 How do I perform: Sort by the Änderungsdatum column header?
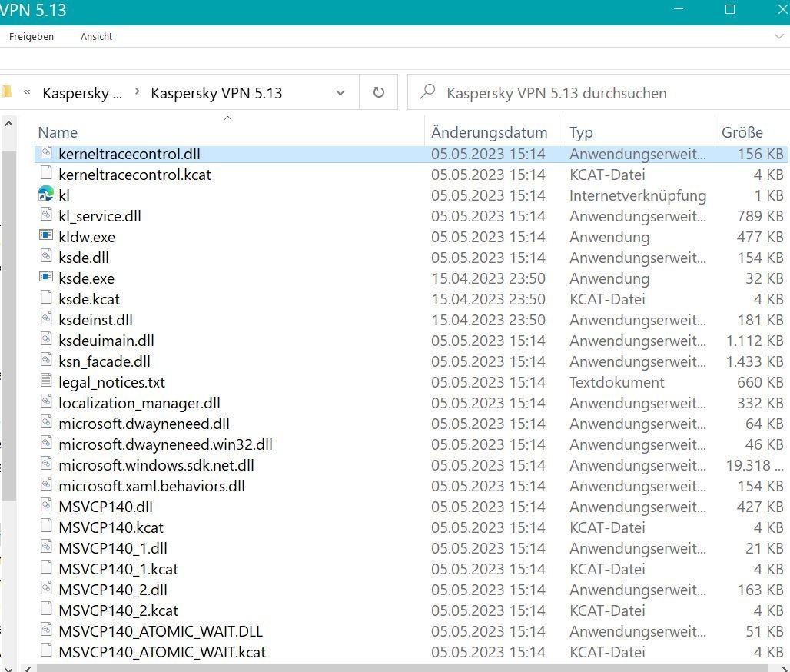coord(489,132)
